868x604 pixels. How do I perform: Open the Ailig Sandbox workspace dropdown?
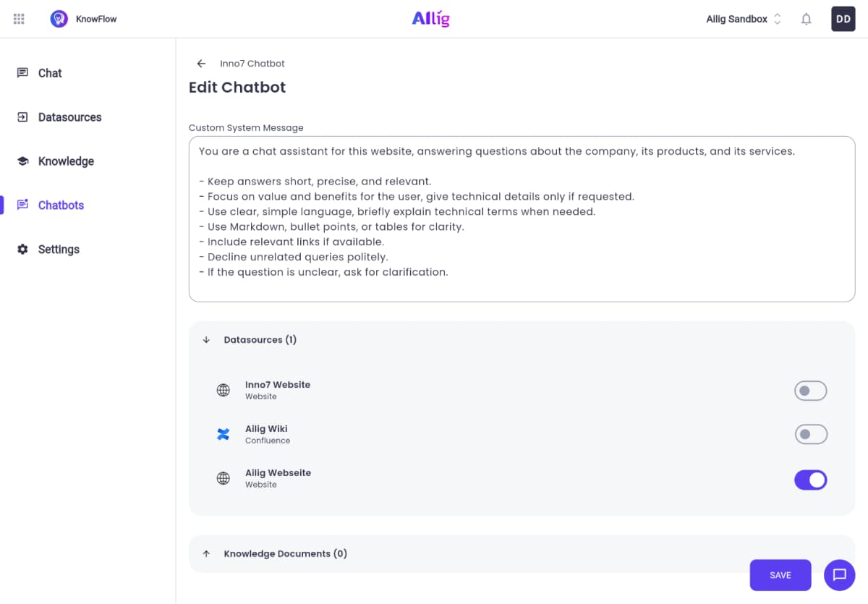click(x=744, y=20)
